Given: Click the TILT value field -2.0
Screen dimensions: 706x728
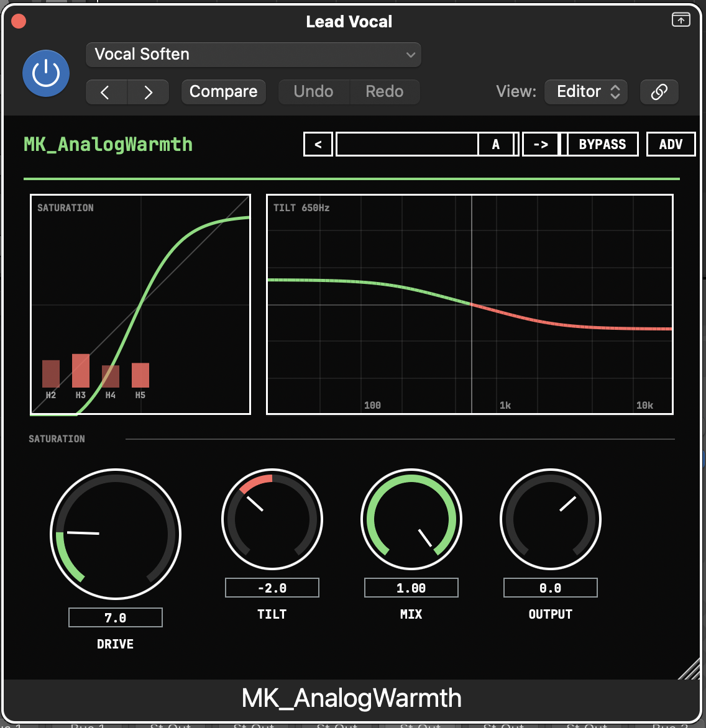Looking at the screenshot, I should click(272, 588).
